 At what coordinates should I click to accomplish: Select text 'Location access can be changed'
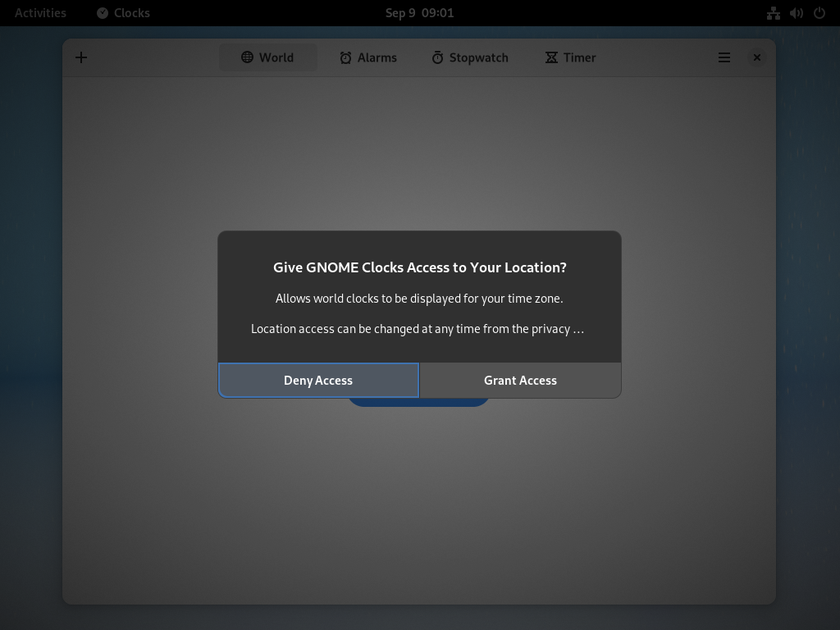335,329
